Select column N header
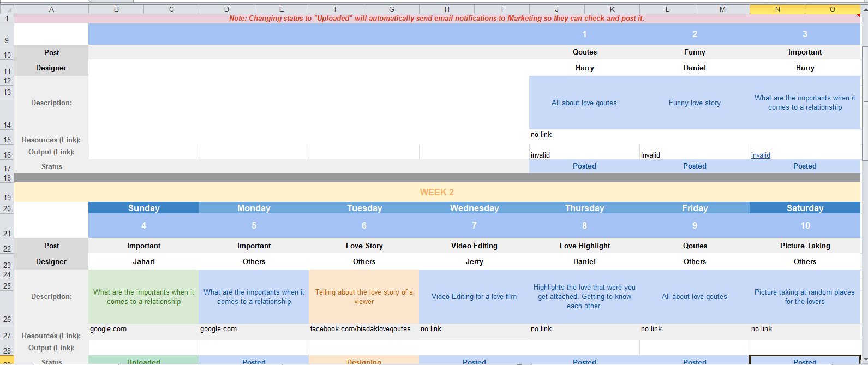 coord(777,9)
